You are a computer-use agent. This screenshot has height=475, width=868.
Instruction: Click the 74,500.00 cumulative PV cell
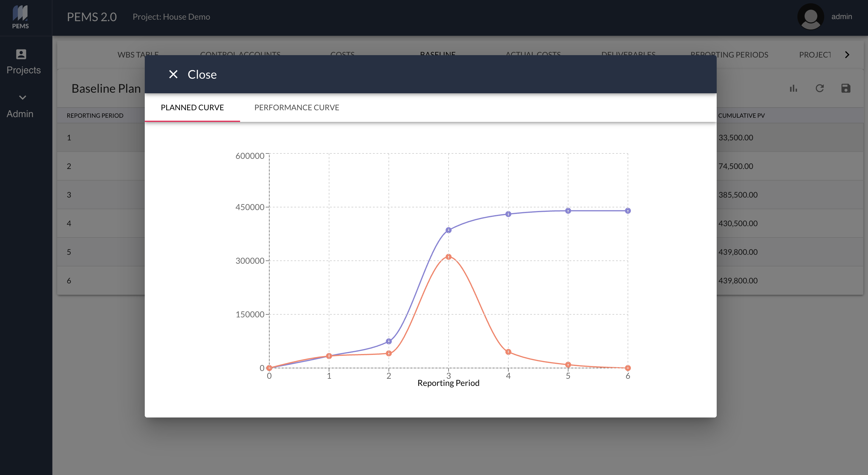pyautogui.click(x=735, y=166)
